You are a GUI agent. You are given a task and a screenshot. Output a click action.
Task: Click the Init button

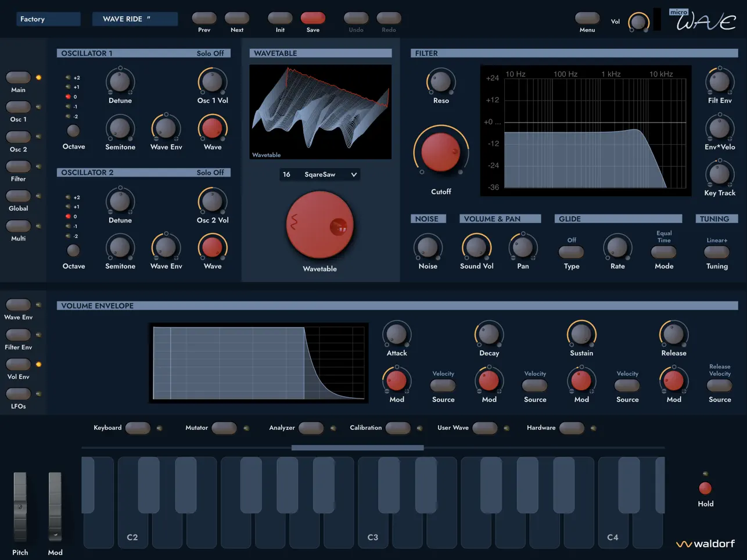click(280, 18)
